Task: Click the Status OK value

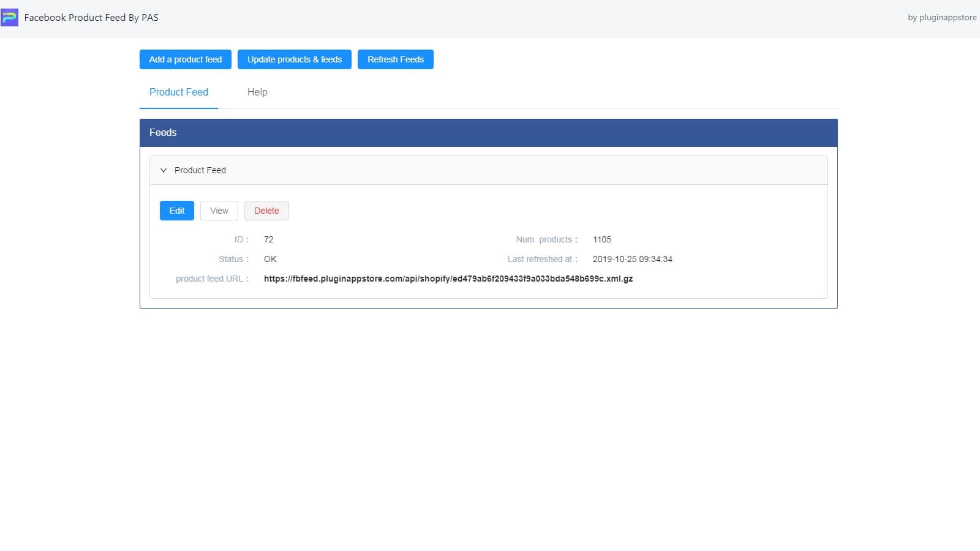Action: tap(270, 259)
